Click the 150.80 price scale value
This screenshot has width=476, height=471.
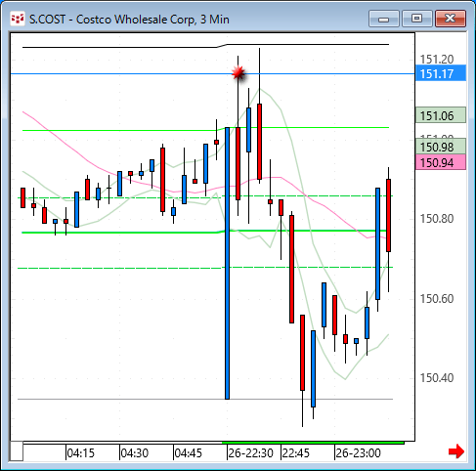437,219
